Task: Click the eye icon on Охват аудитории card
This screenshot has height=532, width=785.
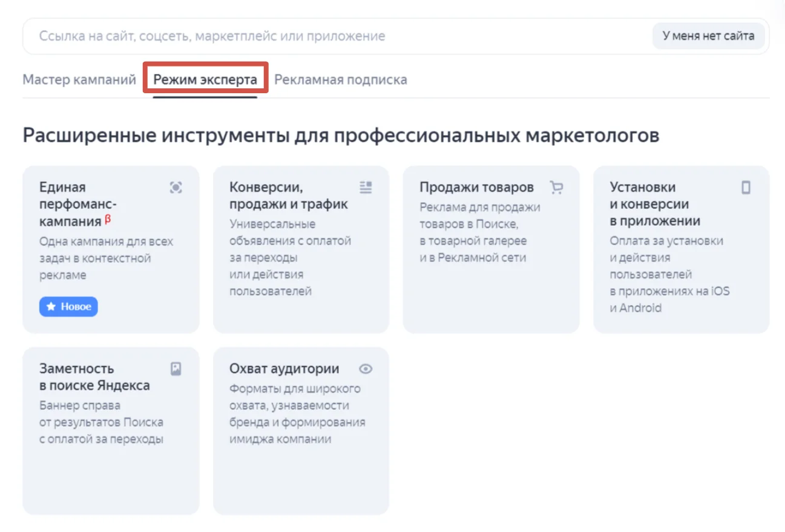Action: tap(366, 369)
